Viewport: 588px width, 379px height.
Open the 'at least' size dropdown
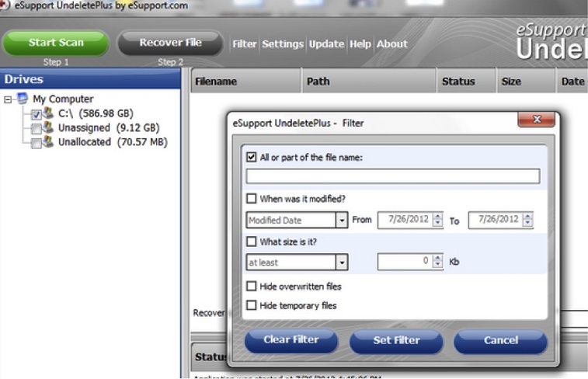pos(342,263)
